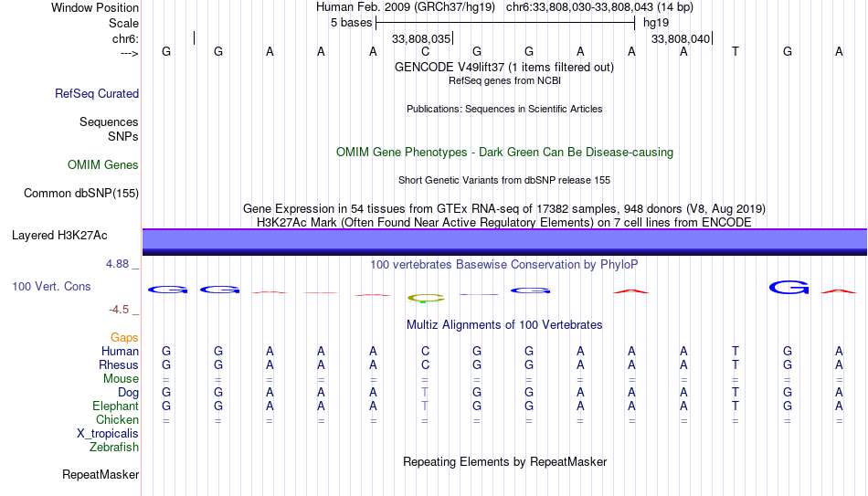Select the Chicken species label
Screen dimensions: 868x496
[117, 419]
